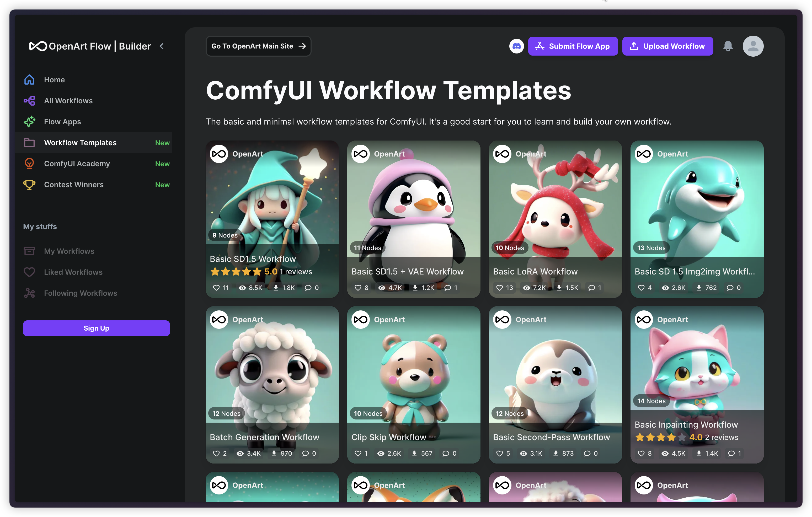
Task: Open the Home page
Action: (93, 80)
